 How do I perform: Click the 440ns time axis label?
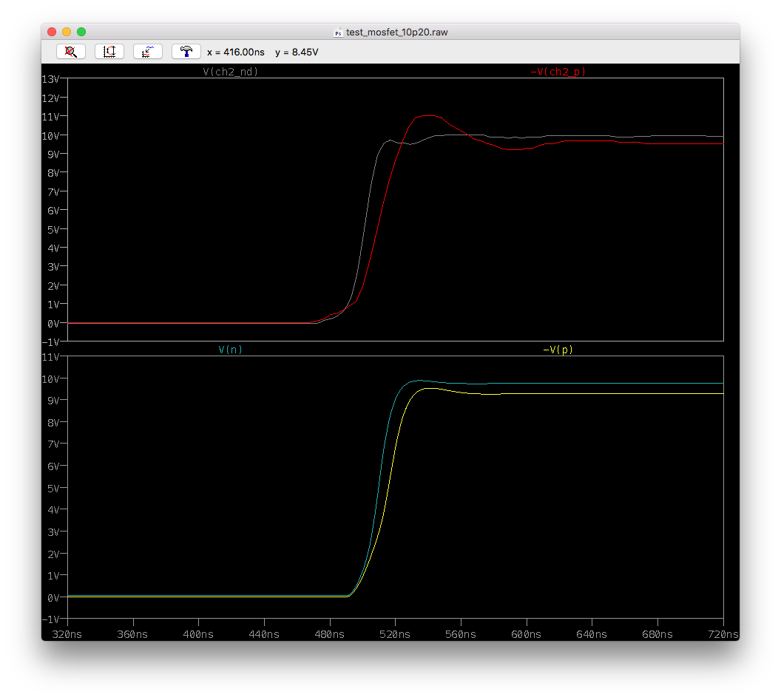click(264, 634)
